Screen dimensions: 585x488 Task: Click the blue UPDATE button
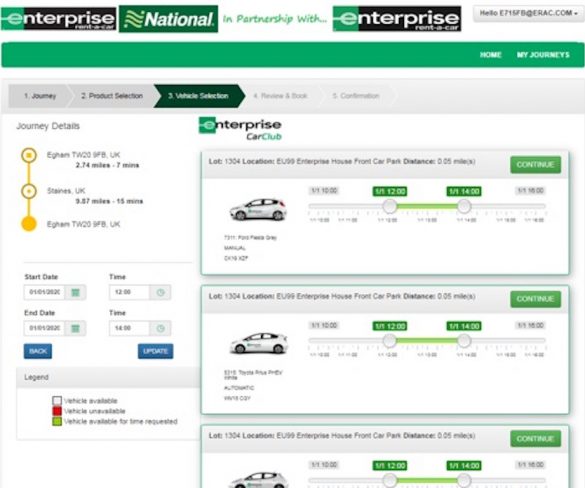(155, 351)
